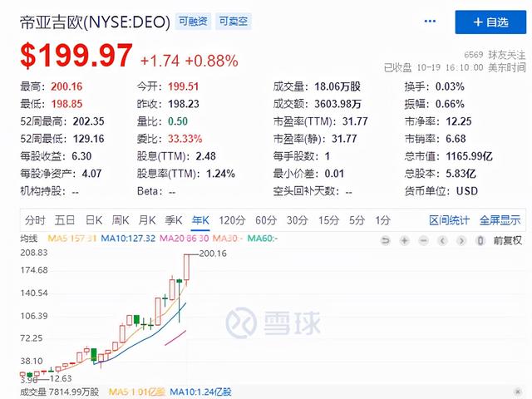Click the MA60 moving average label
The width and height of the screenshot is (532, 399).
[263, 239]
